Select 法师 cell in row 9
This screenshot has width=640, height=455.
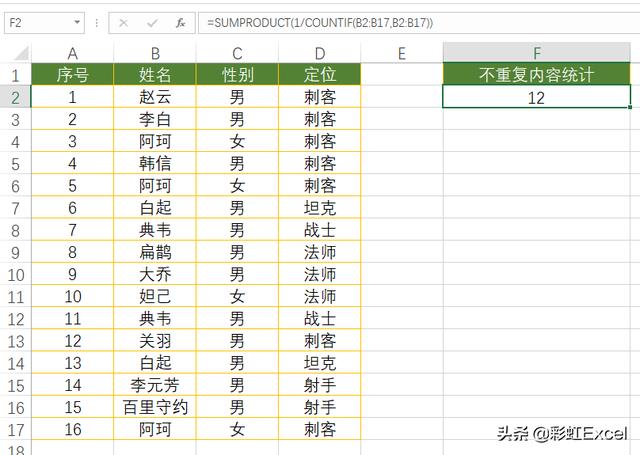tap(320, 252)
